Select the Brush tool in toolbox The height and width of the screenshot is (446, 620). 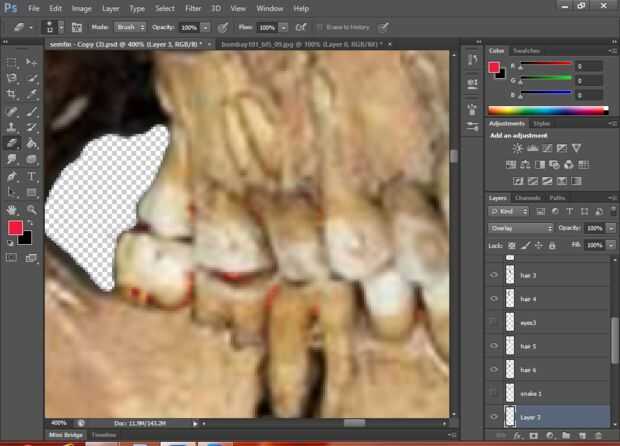pyautogui.click(x=31, y=111)
